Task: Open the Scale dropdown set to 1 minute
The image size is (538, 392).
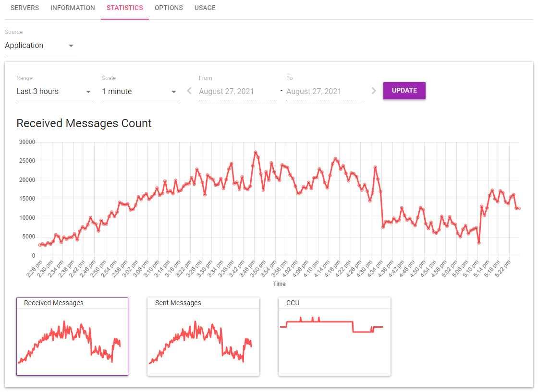Action: pos(140,92)
